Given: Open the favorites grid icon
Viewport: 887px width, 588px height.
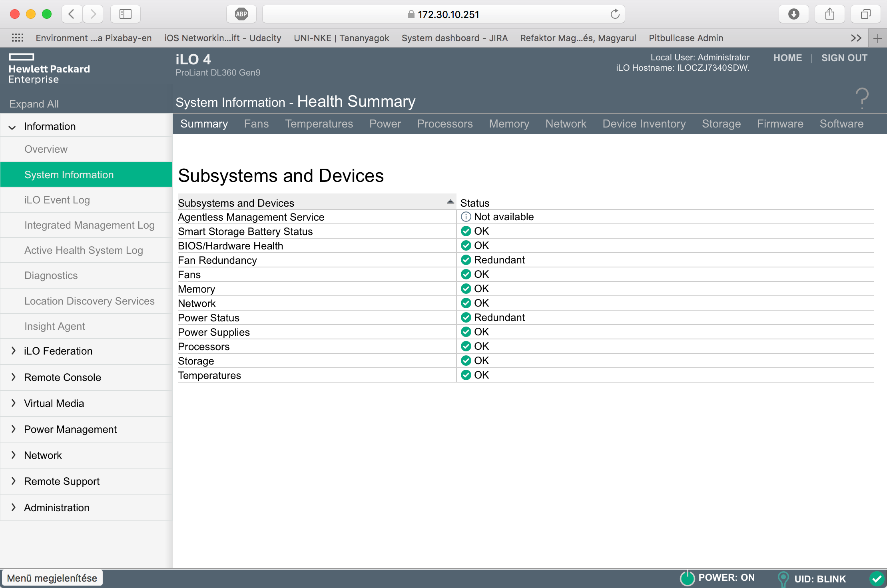Looking at the screenshot, I should click(18, 38).
